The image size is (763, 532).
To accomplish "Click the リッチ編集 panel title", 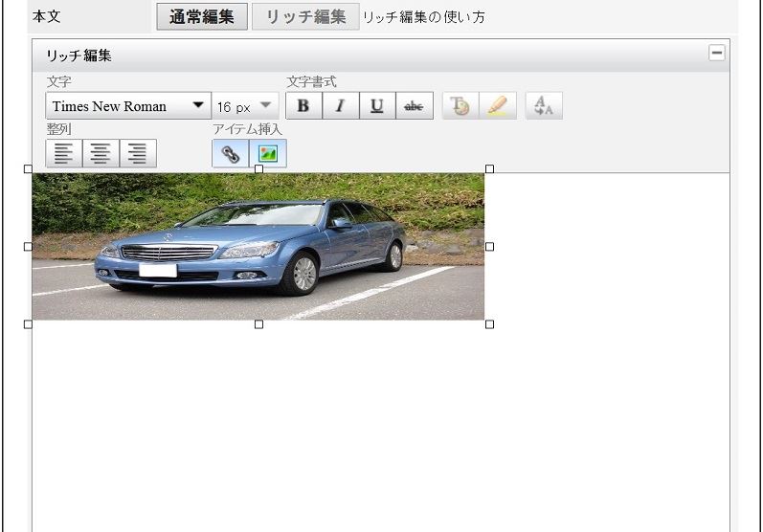I will 79,55.
